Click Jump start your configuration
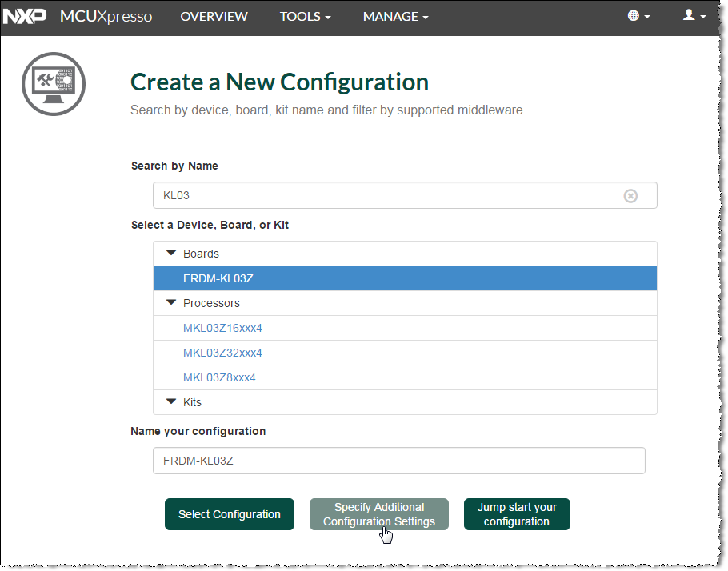This screenshot has height=571, width=728. [x=517, y=514]
